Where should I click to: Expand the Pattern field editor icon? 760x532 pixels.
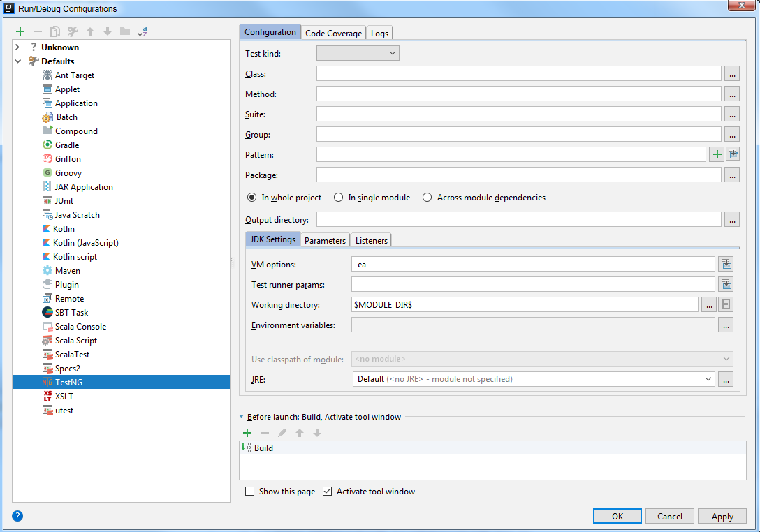733,154
